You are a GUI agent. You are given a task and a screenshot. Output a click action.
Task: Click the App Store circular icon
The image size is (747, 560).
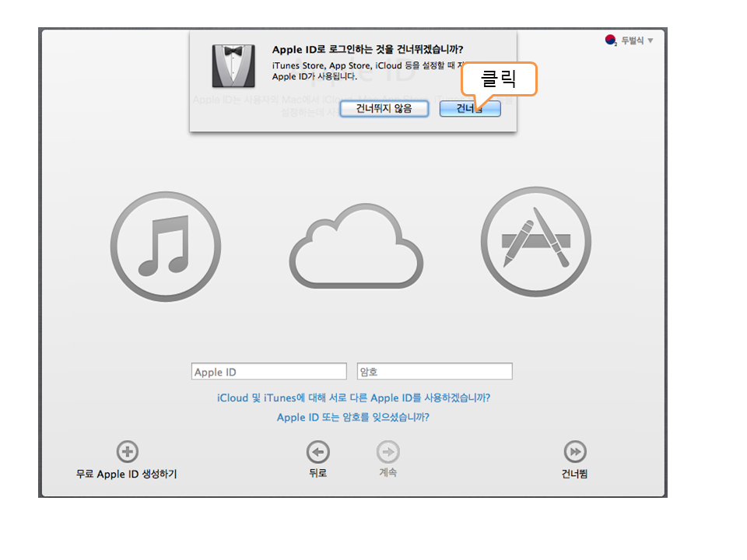point(535,242)
